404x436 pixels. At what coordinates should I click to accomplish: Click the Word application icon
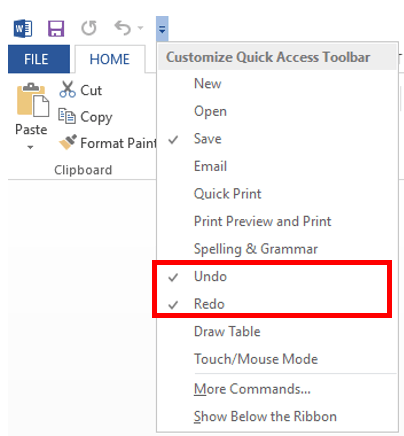[23, 29]
